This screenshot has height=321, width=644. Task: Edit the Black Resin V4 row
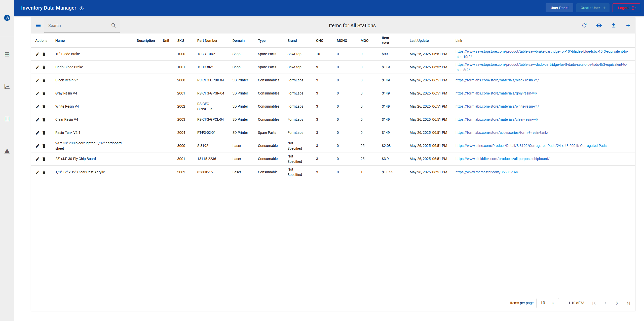[x=37, y=80]
